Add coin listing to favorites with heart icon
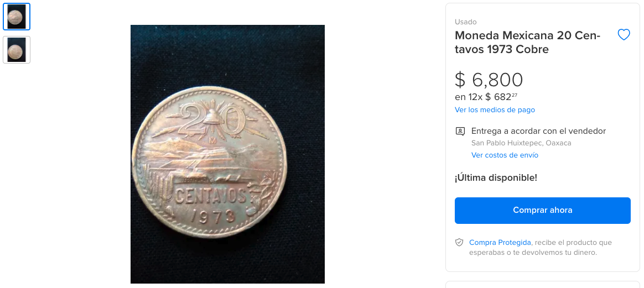The height and width of the screenshot is (288, 644). [x=624, y=35]
